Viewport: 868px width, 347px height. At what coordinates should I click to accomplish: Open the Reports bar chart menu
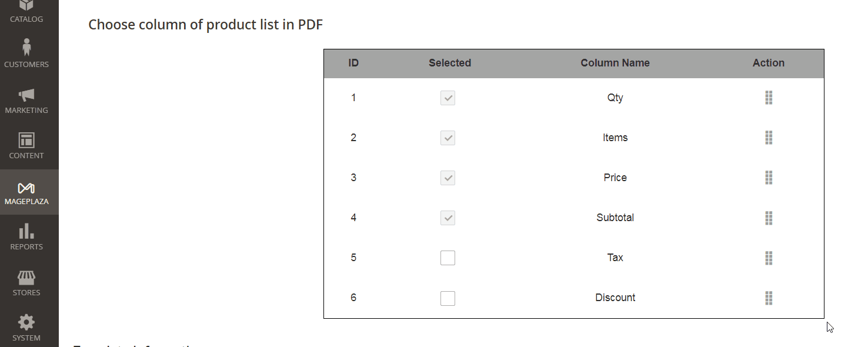[x=26, y=236]
